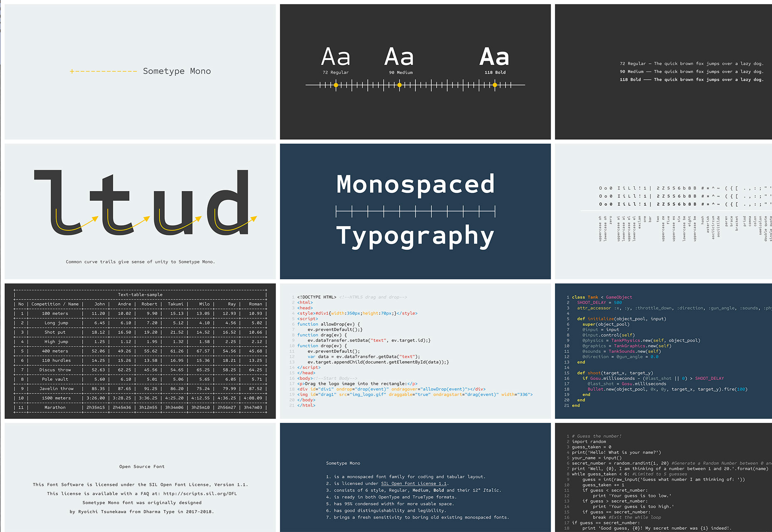Open the Text-table-sample thumbnail
The height and width of the screenshot is (532, 772).
140,351
